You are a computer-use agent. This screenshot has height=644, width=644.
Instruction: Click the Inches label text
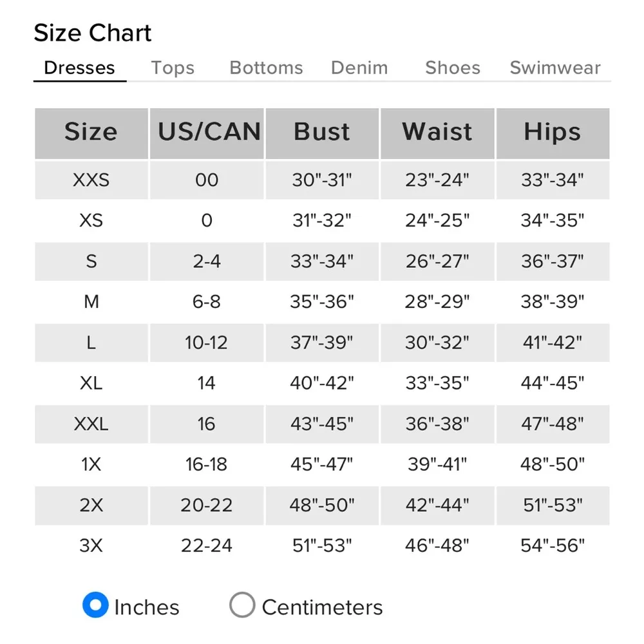pyautogui.click(x=147, y=607)
